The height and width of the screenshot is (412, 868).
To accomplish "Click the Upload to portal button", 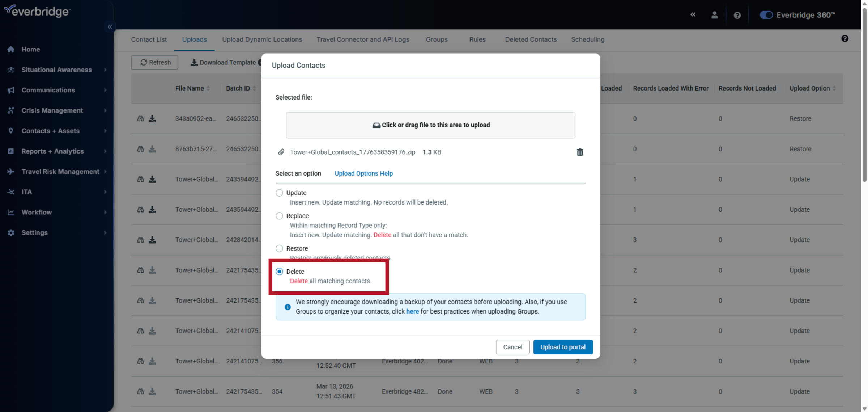I will click(x=563, y=347).
